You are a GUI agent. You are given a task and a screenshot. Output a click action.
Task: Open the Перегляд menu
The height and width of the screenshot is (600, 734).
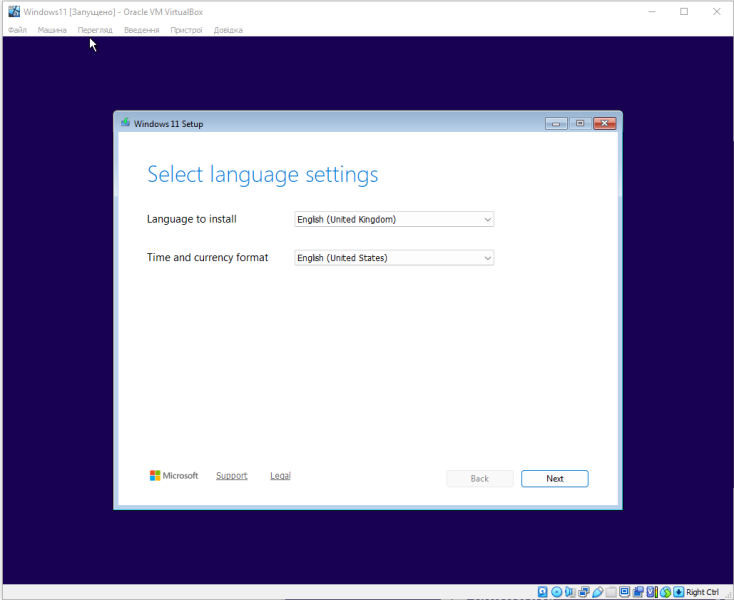[95, 30]
